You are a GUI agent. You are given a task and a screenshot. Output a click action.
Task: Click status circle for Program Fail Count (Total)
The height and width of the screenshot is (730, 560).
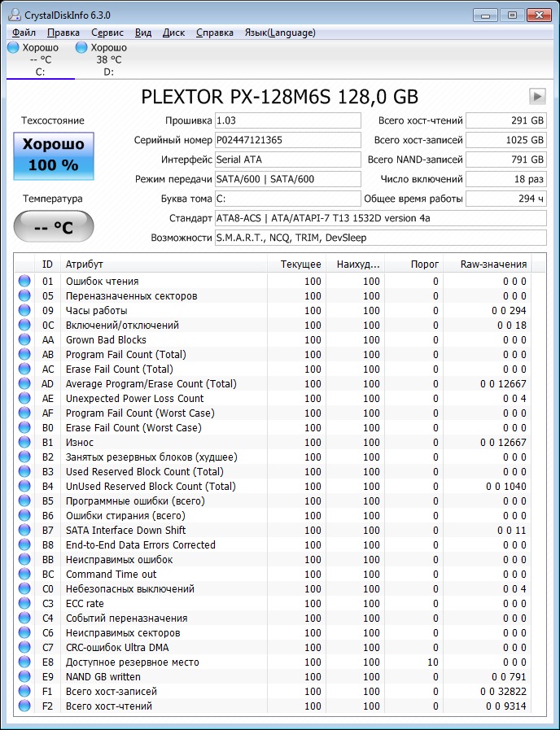pyautogui.click(x=24, y=354)
